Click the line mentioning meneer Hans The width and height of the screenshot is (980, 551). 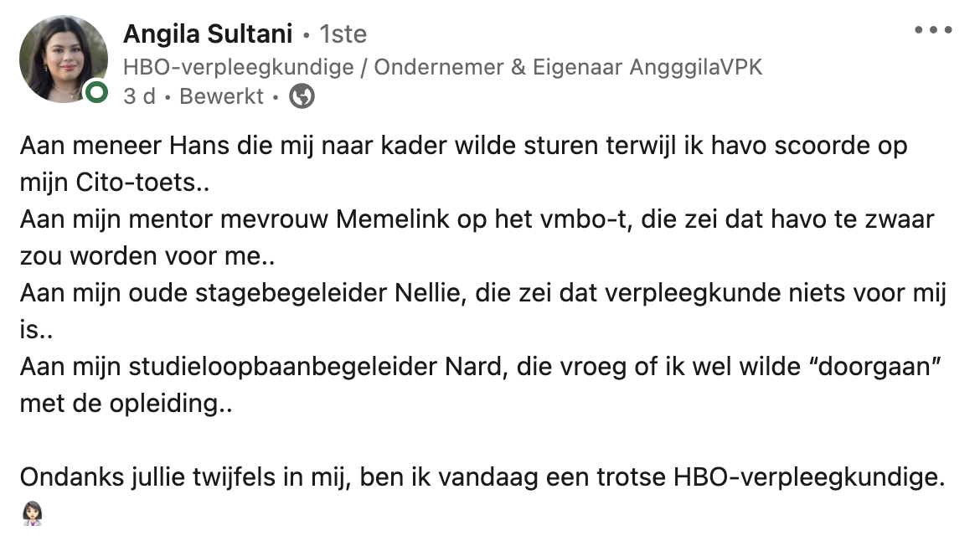point(461,145)
